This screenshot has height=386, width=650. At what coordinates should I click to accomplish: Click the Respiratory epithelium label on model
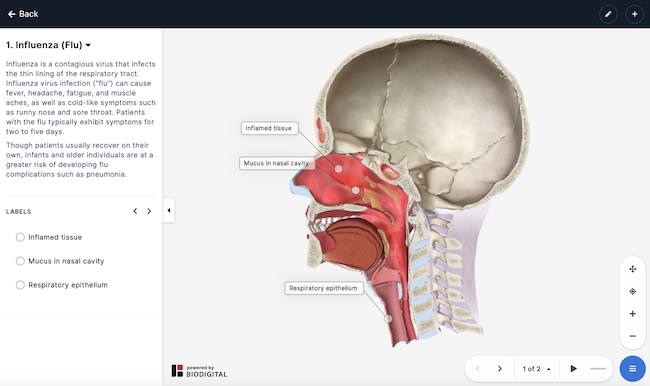tap(324, 288)
